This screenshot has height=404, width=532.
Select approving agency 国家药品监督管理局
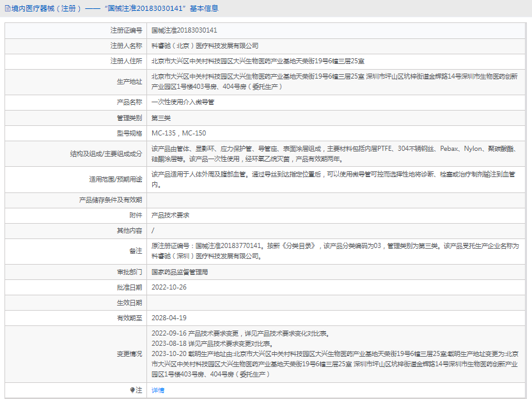pyautogui.click(x=180, y=272)
